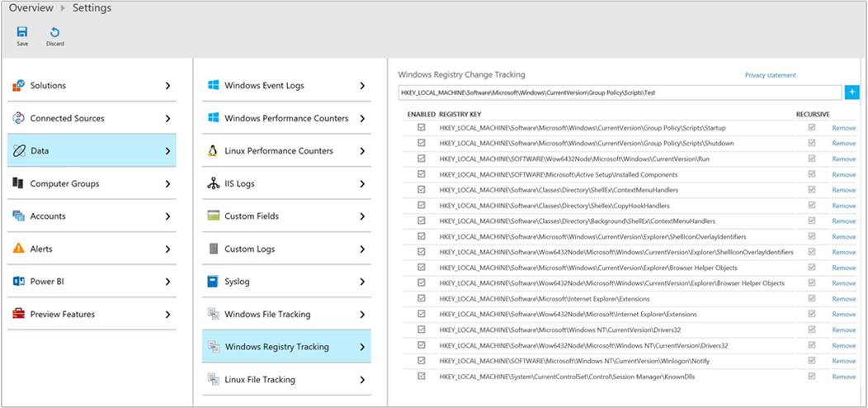Image resolution: width=868 pixels, height=408 pixels.
Task: Open the Data settings menu item
Action: pyautogui.click(x=92, y=150)
